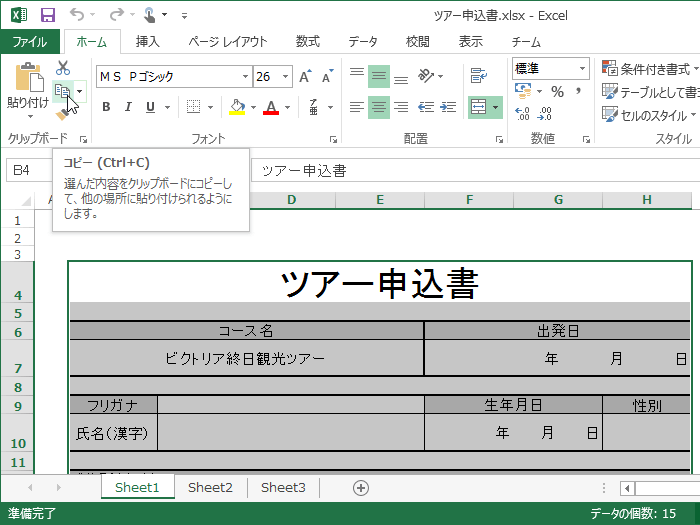
Task: Toggle Merge and Center button
Action: pos(478,107)
